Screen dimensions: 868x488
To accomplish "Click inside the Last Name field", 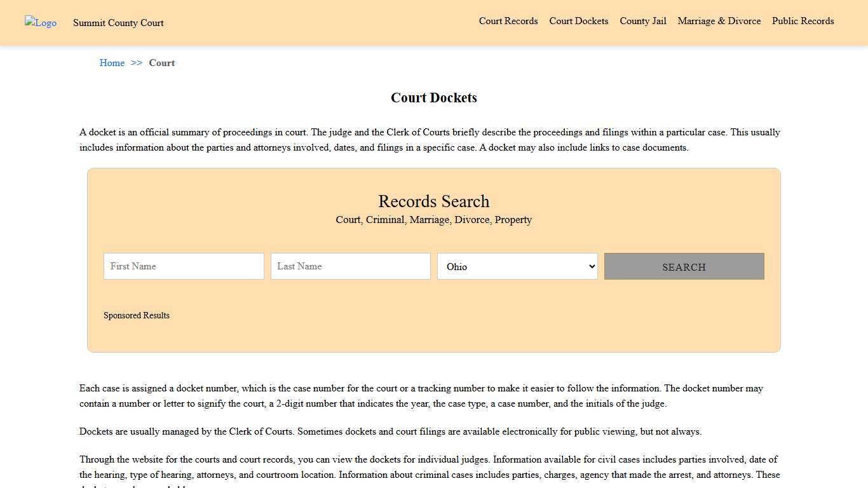I will 350,266.
